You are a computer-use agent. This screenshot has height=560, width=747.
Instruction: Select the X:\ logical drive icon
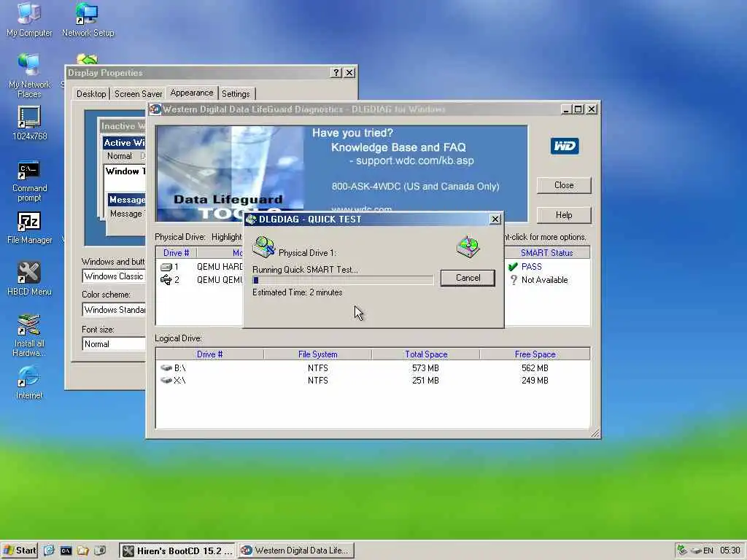[166, 381]
